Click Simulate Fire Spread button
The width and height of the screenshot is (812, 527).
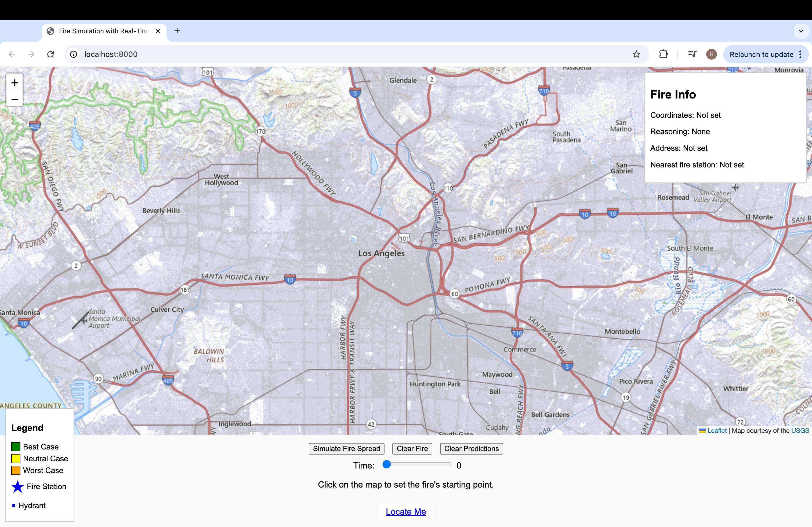click(346, 449)
